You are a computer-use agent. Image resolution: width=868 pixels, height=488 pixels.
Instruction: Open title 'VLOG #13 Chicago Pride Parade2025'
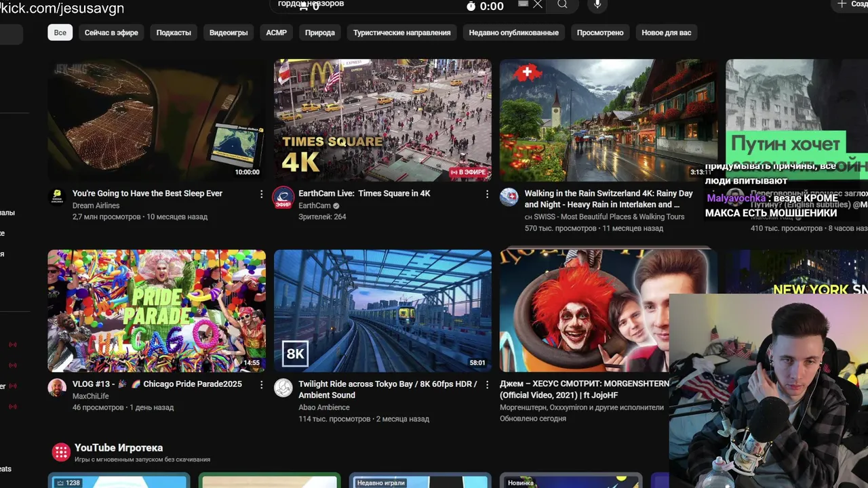(x=157, y=384)
